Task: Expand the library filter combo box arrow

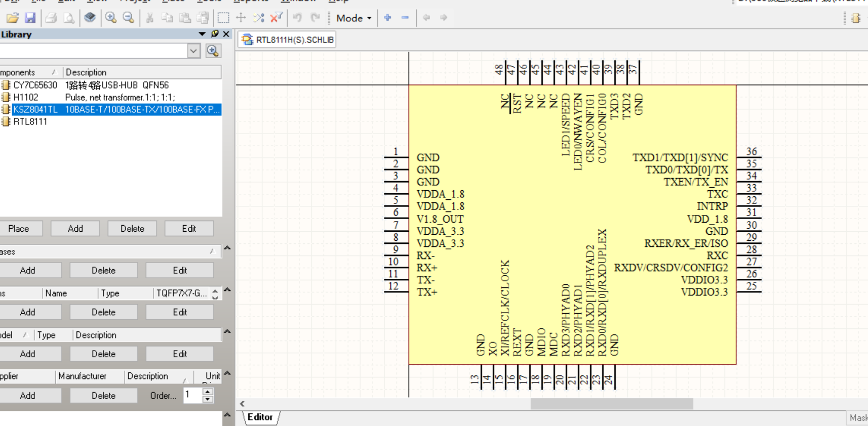Action: [x=193, y=51]
